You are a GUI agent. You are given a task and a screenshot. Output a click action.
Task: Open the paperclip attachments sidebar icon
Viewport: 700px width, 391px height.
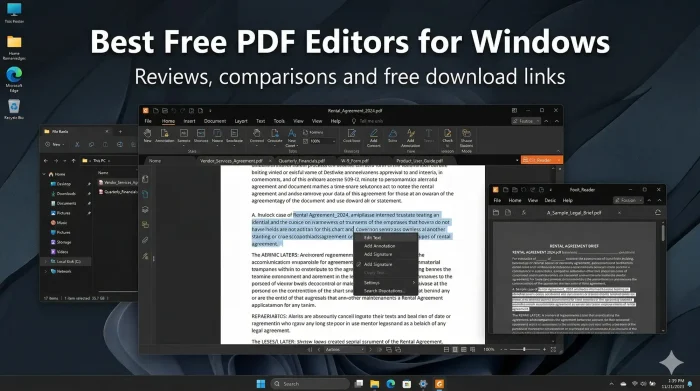145,240
